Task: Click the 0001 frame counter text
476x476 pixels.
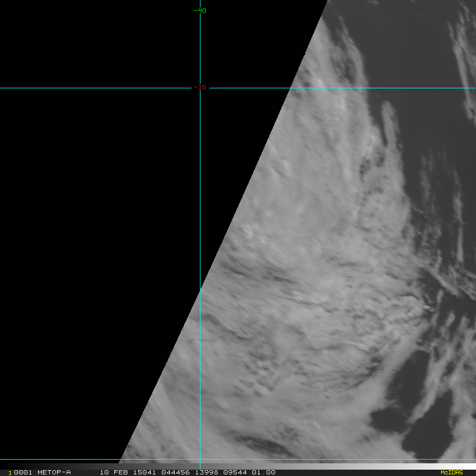Action: tap(22, 472)
